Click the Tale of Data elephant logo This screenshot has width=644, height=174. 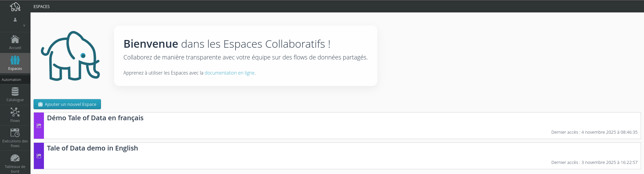15,6
